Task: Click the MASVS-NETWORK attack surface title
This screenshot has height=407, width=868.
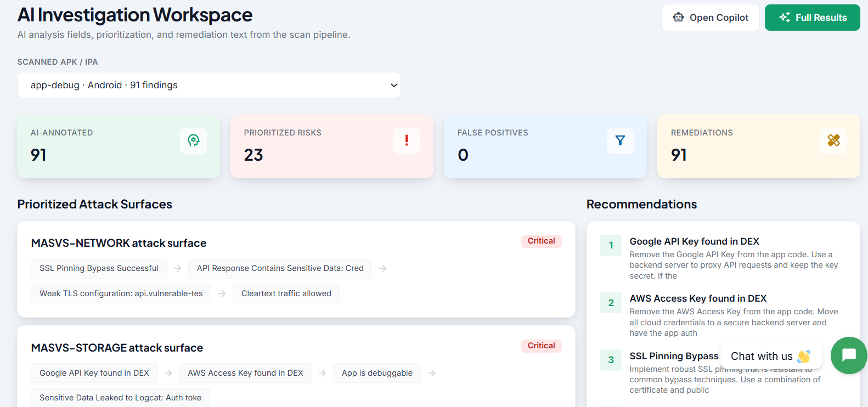Action: pyautogui.click(x=119, y=243)
